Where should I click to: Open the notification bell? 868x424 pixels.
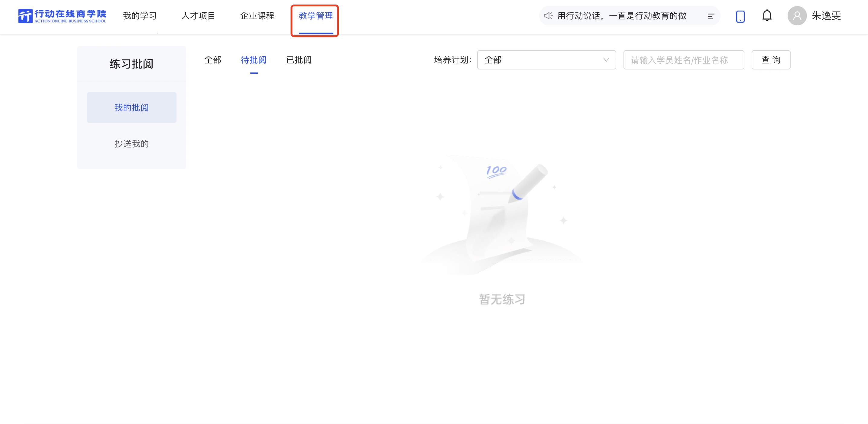click(x=766, y=15)
